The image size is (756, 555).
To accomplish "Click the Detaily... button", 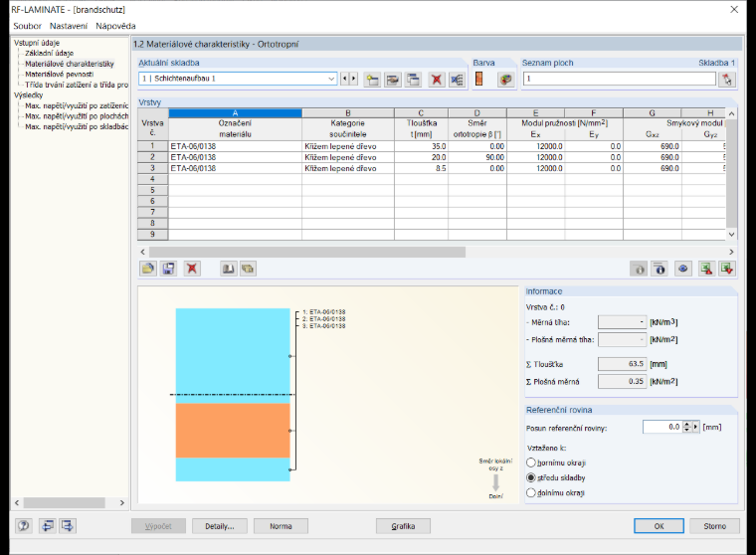I will coord(220,526).
